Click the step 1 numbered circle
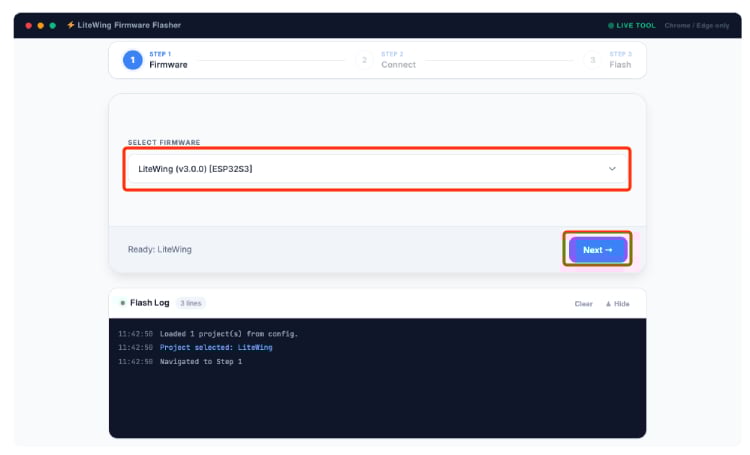Image resolution: width=750 pixels, height=455 pixels. click(132, 60)
